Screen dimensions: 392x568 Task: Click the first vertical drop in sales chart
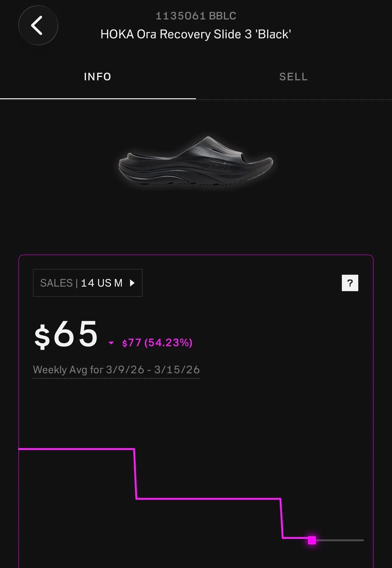[x=135, y=474]
